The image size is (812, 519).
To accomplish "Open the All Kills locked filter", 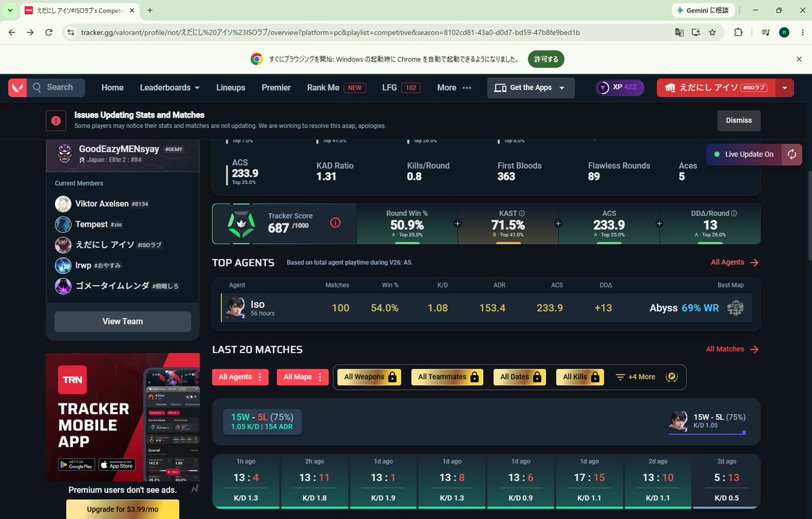I will tap(580, 377).
